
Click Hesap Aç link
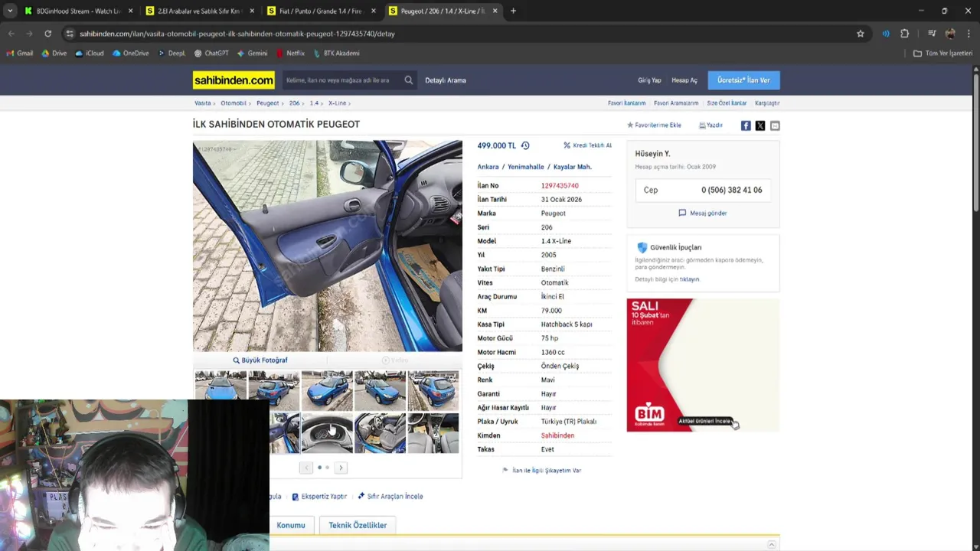click(684, 80)
